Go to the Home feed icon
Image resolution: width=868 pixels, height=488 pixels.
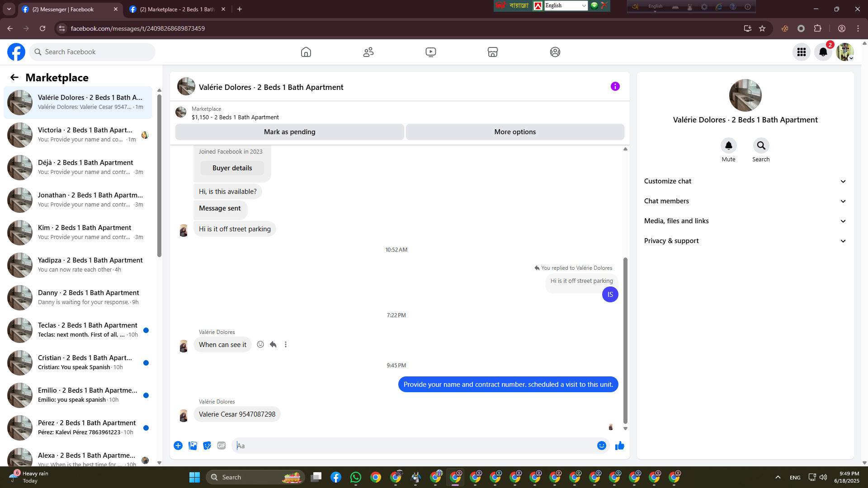click(306, 52)
